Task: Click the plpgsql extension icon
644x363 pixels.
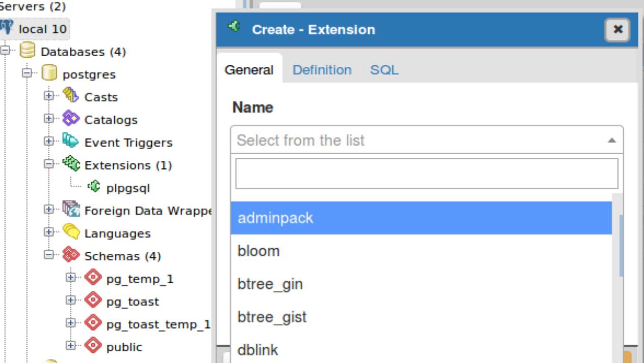Action: tap(93, 187)
